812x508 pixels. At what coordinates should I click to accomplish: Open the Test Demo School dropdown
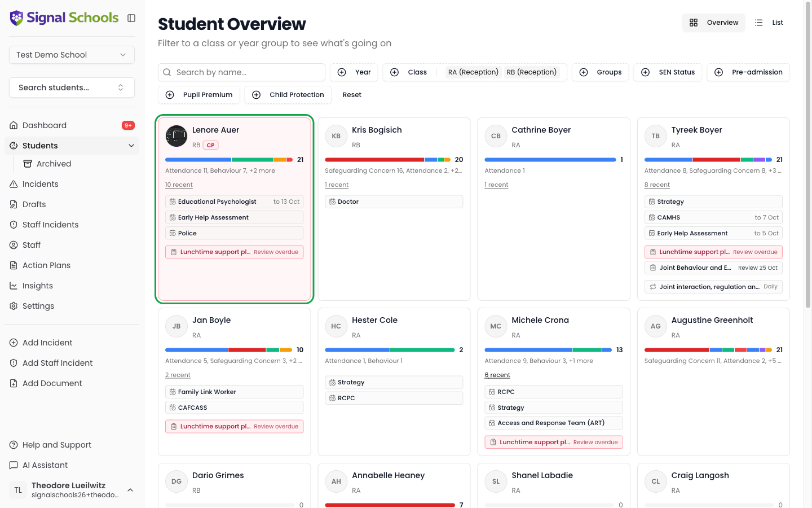(x=72, y=55)
